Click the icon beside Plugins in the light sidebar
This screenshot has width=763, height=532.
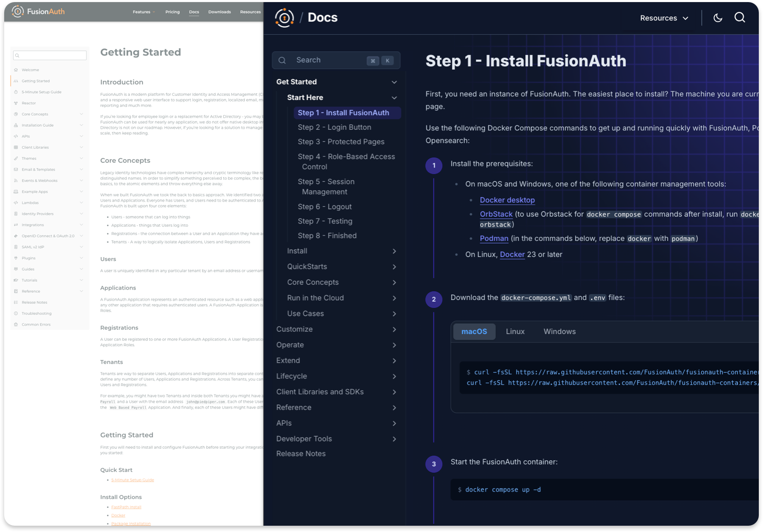(x=16, y=258)
